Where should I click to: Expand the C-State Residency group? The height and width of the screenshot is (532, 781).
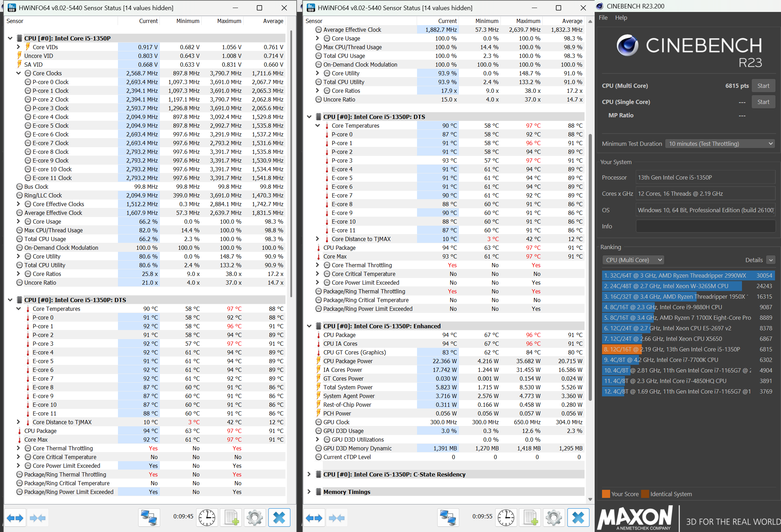309,474
